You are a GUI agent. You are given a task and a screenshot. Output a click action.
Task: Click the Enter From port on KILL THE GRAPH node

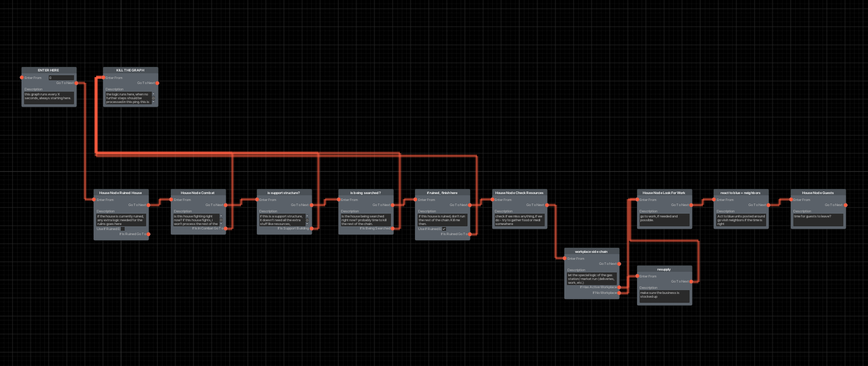(103, 78)
